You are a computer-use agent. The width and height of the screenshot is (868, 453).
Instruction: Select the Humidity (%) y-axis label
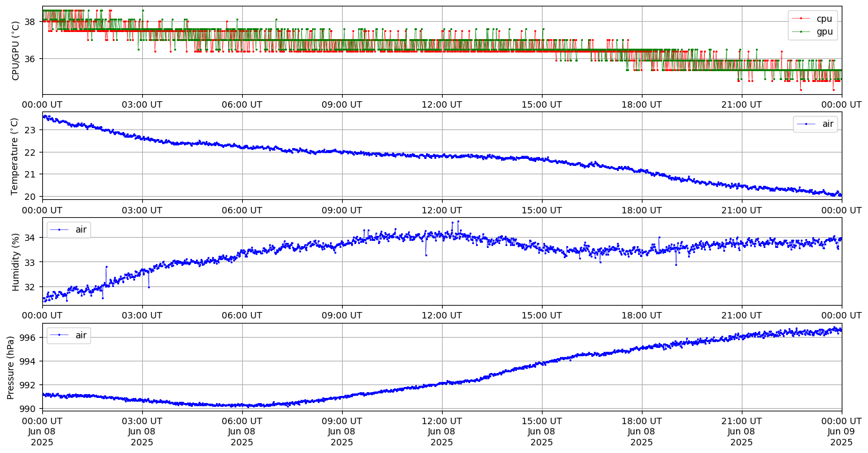16,261
